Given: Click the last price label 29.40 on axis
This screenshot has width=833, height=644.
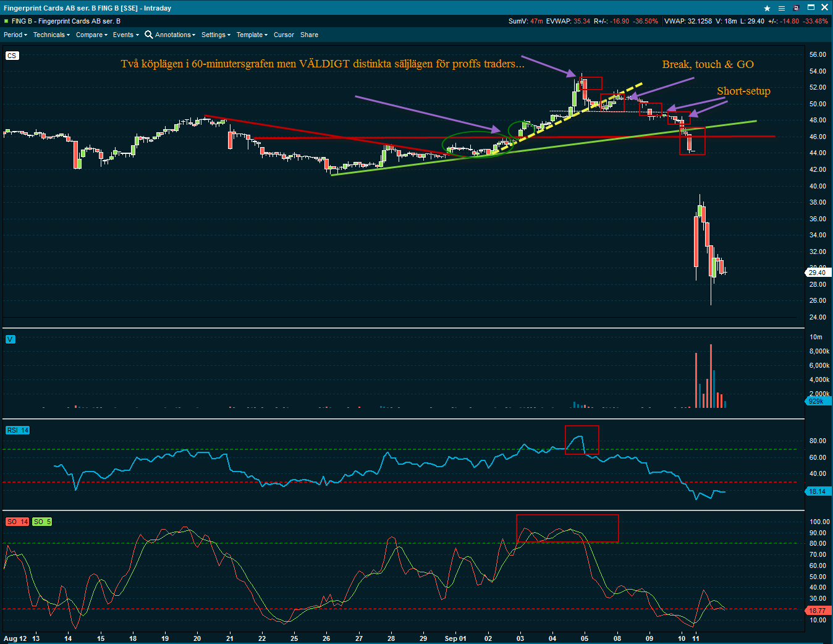Looking at the screenshot, I should [x=818, y=273].
